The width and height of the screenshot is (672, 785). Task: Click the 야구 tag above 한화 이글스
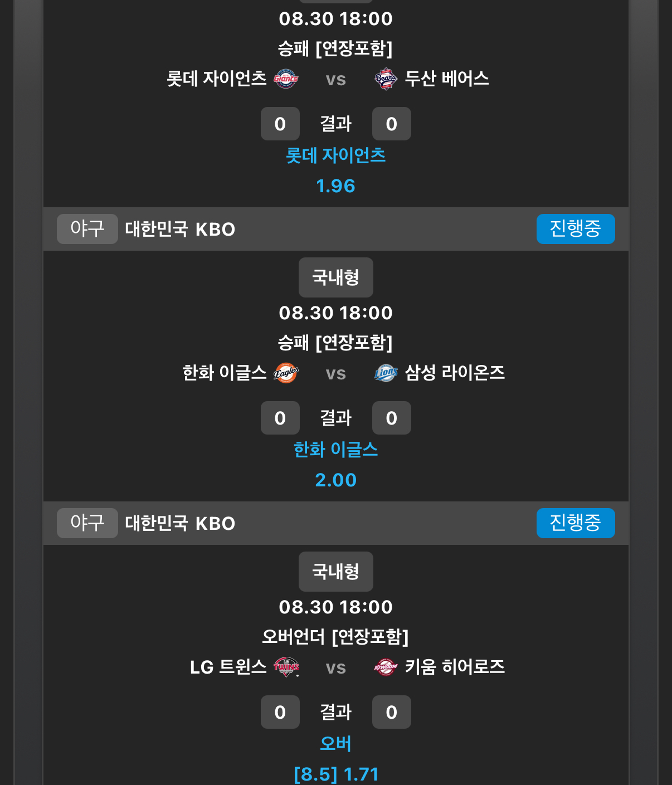click(87, 229)
